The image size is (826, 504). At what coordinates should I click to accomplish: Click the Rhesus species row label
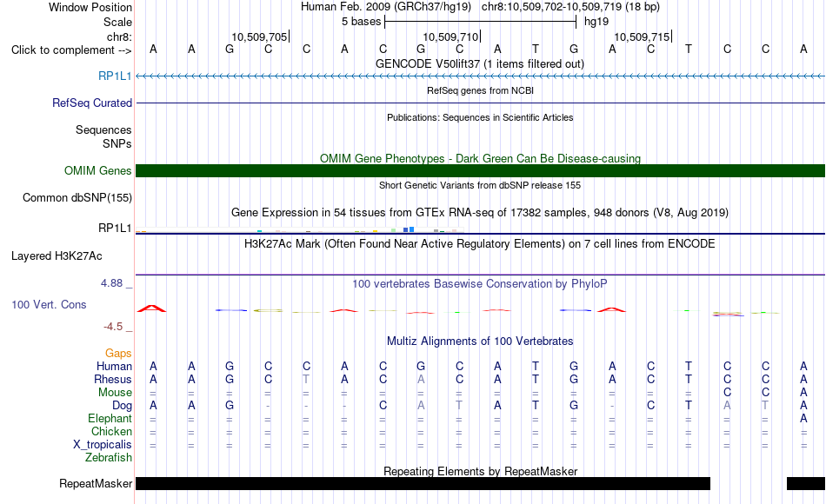(x=113, y=379)
